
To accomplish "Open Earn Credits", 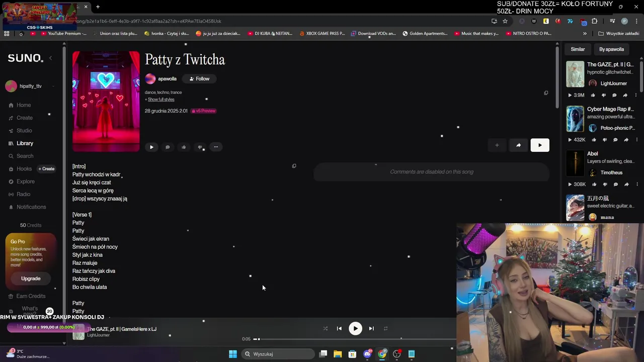I will [x=30, y=296].
